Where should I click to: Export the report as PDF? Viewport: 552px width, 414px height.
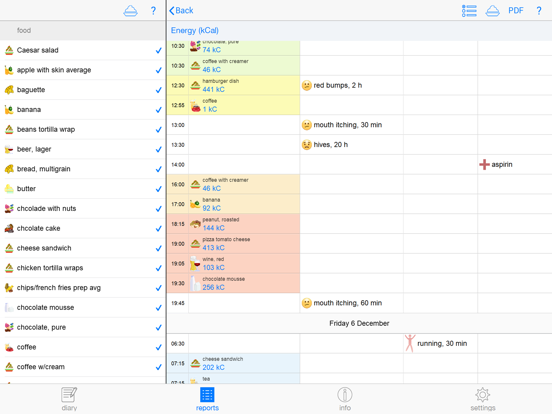[515, 11]
